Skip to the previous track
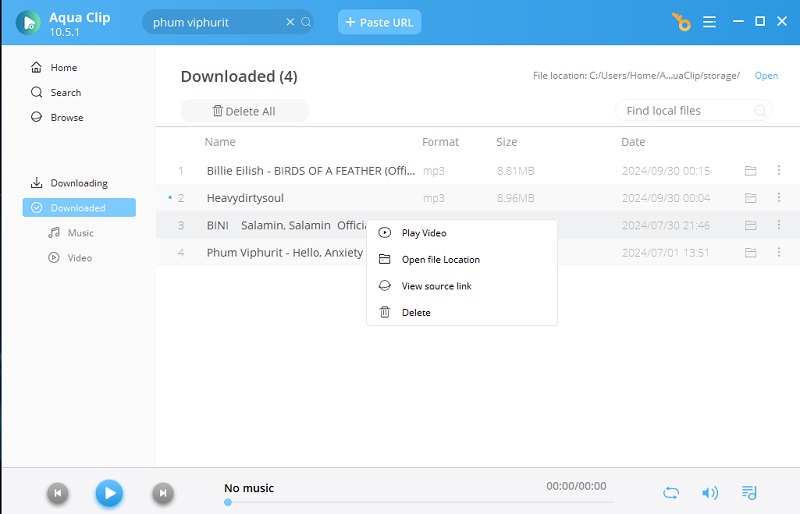 click(x=58, y=493)
